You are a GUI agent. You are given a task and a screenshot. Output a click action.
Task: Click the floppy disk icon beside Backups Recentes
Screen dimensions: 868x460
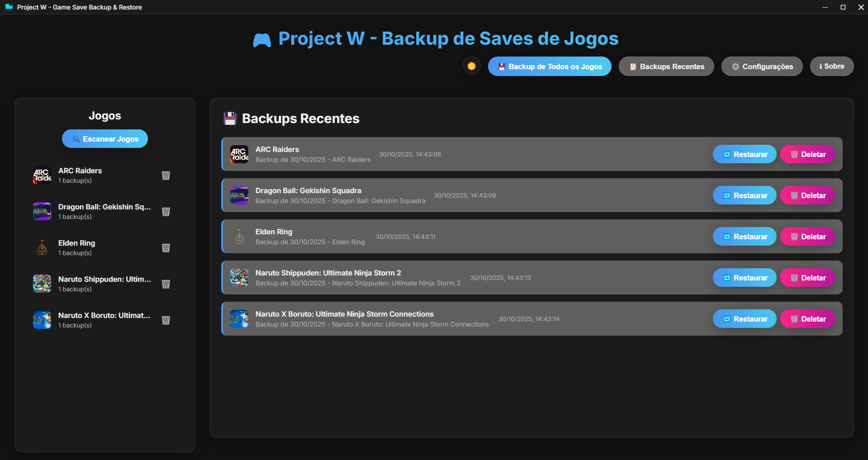(230, 119)
